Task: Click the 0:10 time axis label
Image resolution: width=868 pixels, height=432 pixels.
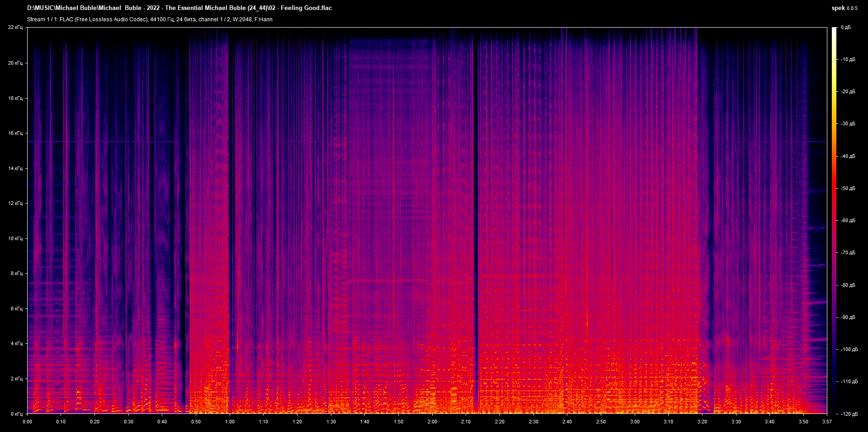Action: (x=61, y=422)
